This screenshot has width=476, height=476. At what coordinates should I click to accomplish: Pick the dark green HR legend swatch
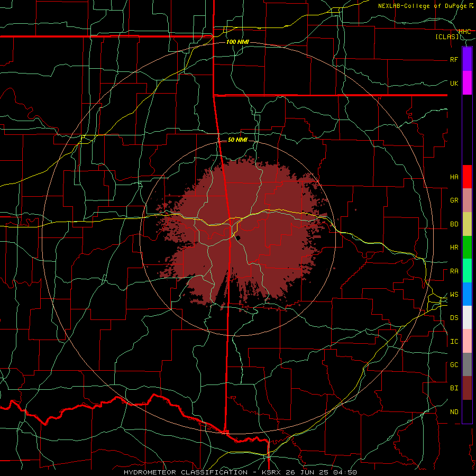click(467, 248)
